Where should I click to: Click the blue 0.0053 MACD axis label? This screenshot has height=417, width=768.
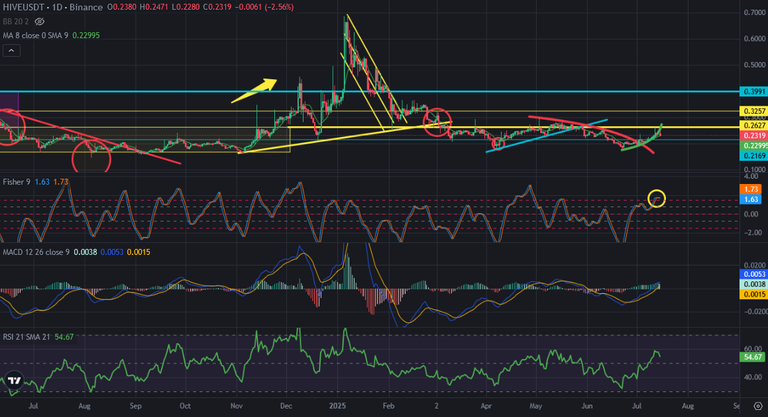pyautogui.click(x=754, y=274)
